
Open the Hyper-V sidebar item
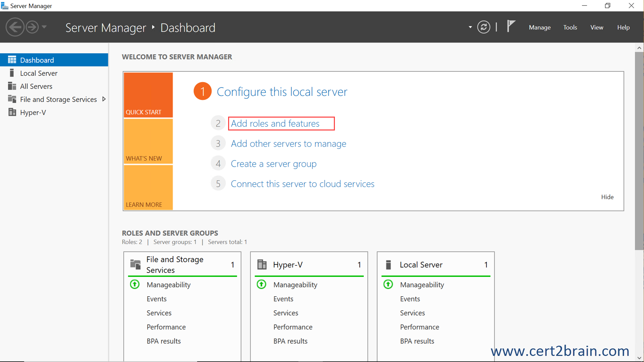point(33,112)
